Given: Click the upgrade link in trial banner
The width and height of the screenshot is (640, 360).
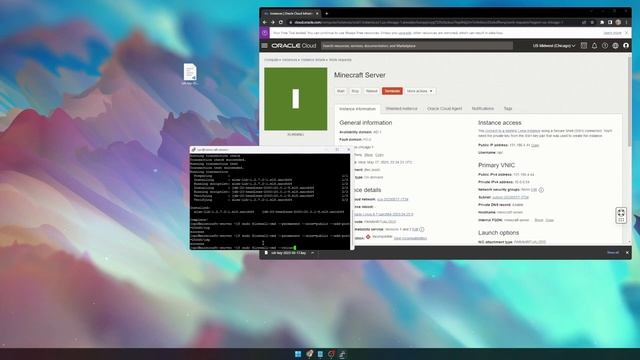Looking at the screenshot, I should coord(405,33).
